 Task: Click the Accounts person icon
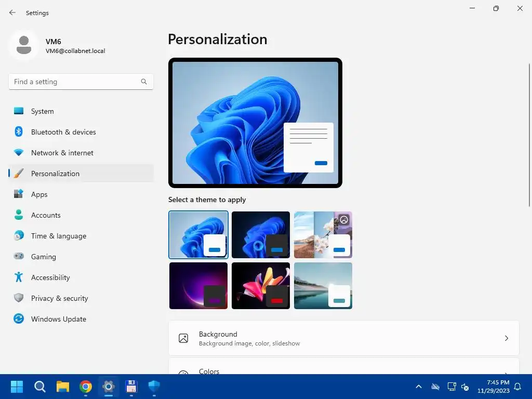pyautogui.click(x=19, y=215)
